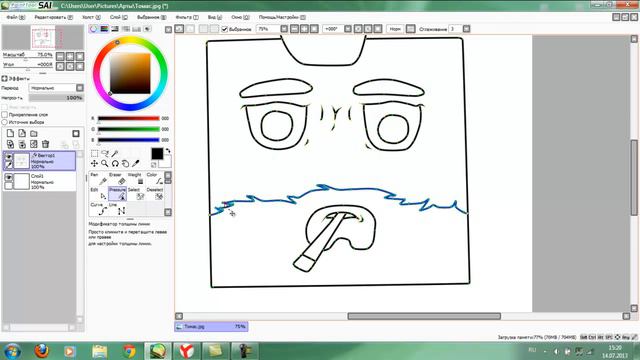Select the magnifier zoom tool

point(105,164)
